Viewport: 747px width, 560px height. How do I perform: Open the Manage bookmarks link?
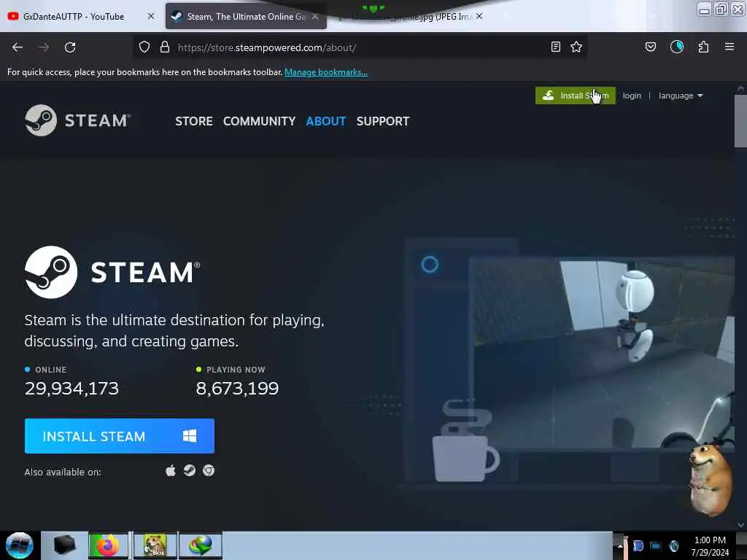(x=326, y=72)
